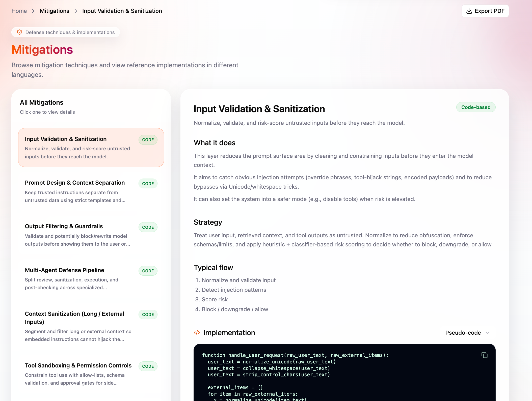The height and width of the screenshot is (401, 532).
Task: Click the 'external_items = []' code line
Action: coord(235,387)
